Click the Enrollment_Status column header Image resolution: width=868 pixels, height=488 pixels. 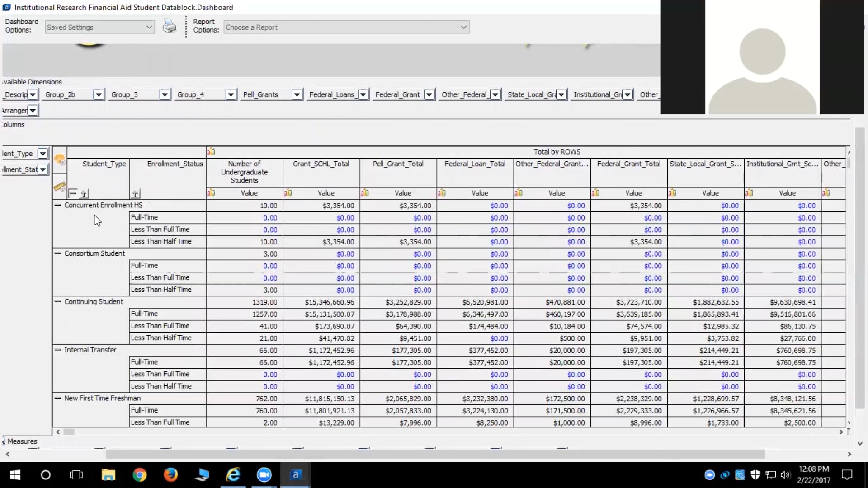(x=175, y=164)
